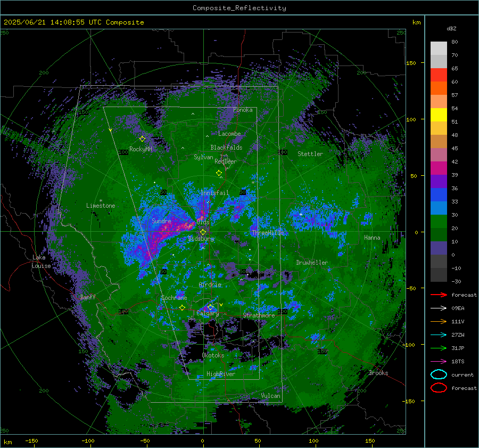Viewport: 479px width, 448px height.
Task: Select the Banff label
Action: (x=88, y=297)
